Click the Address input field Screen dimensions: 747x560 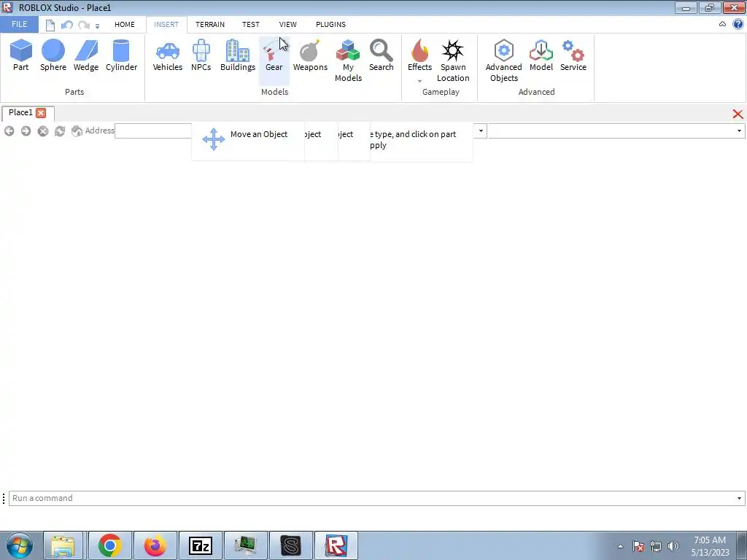(153, 131)
